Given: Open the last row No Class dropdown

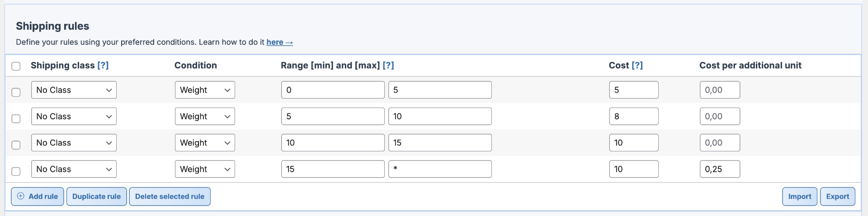Looking at the screenshot, I should [x=74, y=169].
